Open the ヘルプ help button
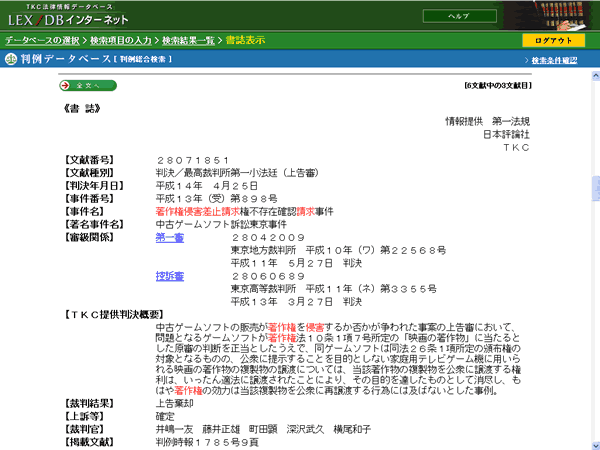 click(x=460, y=16)
